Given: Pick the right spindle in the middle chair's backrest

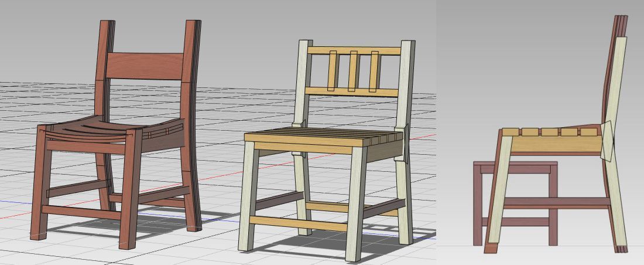Looking at the screenshot, I should click(x=374, y=72).
